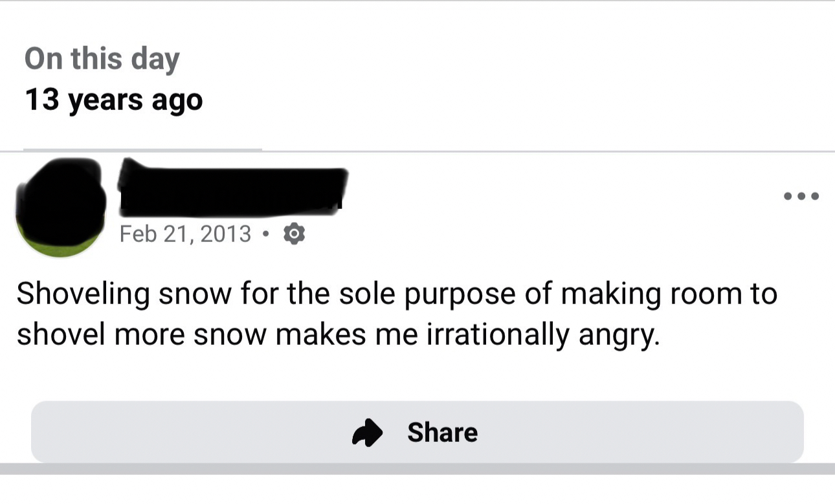The height and width of the screenshot is (504, 835).
Task: Click the black share arrow icon
Action: 368,433
